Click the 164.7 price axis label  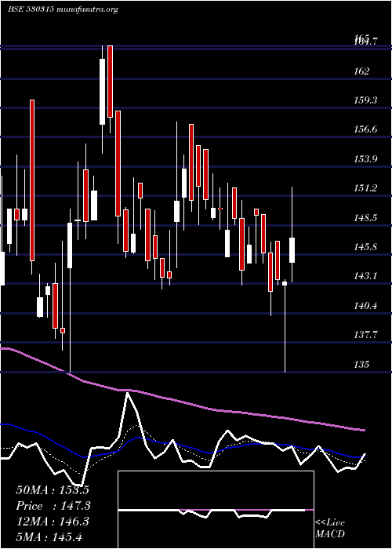tap(365, 42)
